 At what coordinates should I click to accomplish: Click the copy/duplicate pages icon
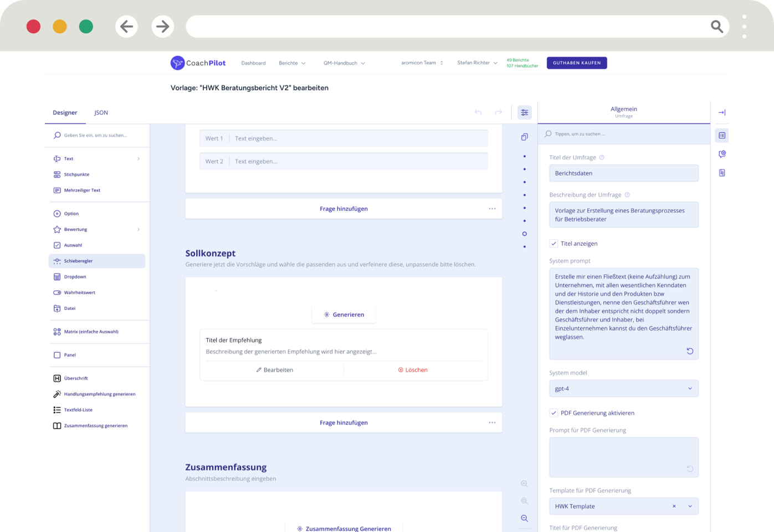pos(525,137)
